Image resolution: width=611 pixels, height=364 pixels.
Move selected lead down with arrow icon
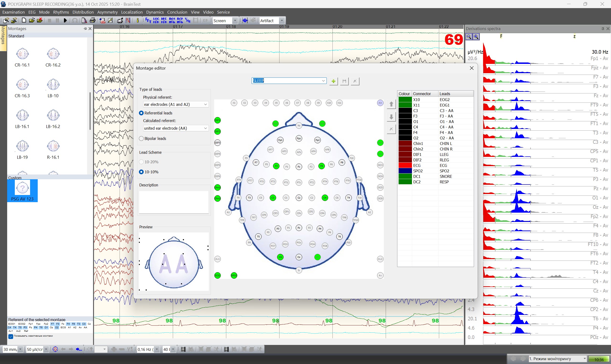[391, 117]
